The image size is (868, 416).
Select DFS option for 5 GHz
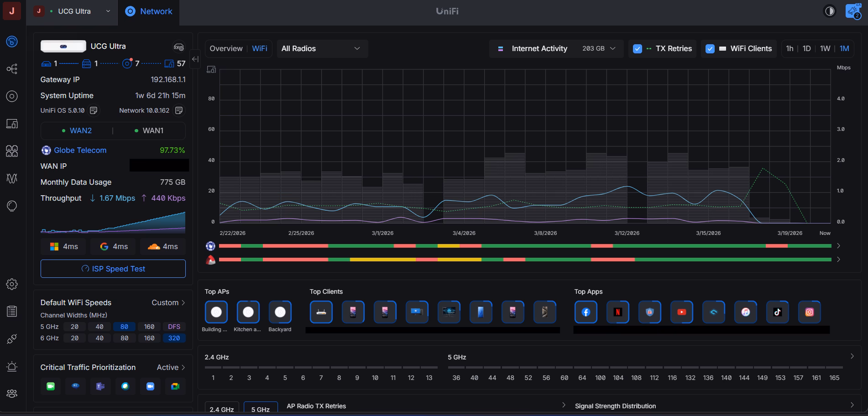(x=174, y=327)
